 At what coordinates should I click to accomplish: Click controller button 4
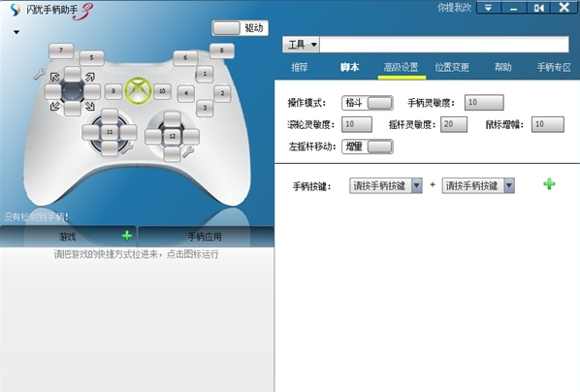click(x=186, y=94)
